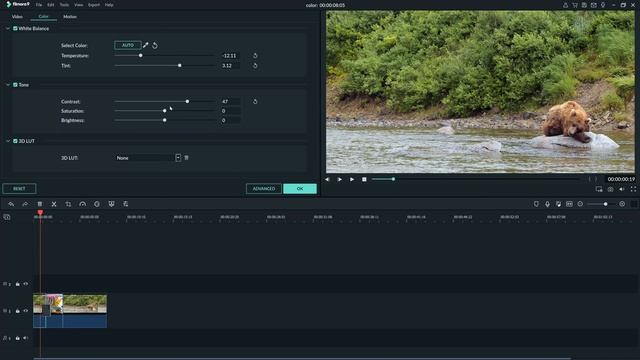The image size is (640, 360).
Task: Click the RESET button
Action: (x=19, y=189)
